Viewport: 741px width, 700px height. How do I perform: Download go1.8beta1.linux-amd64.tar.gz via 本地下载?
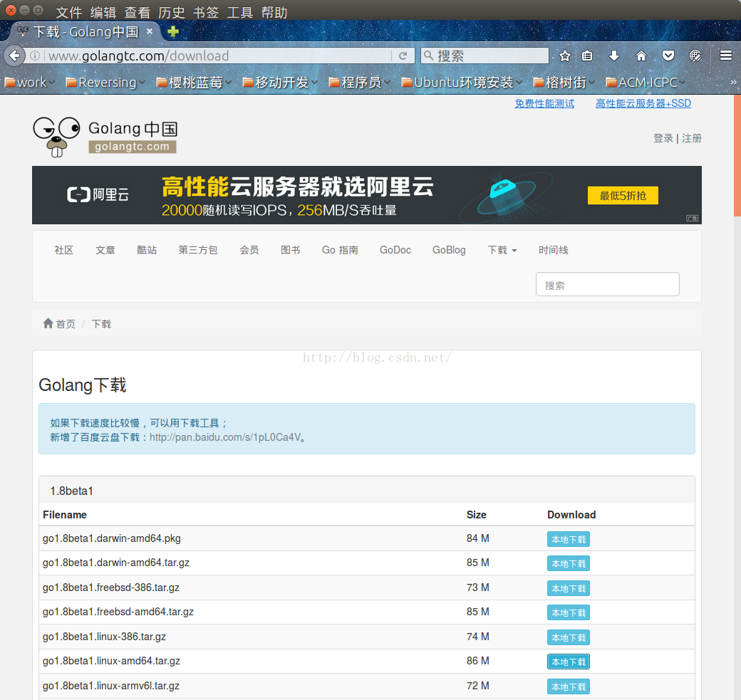pos(569,662)
